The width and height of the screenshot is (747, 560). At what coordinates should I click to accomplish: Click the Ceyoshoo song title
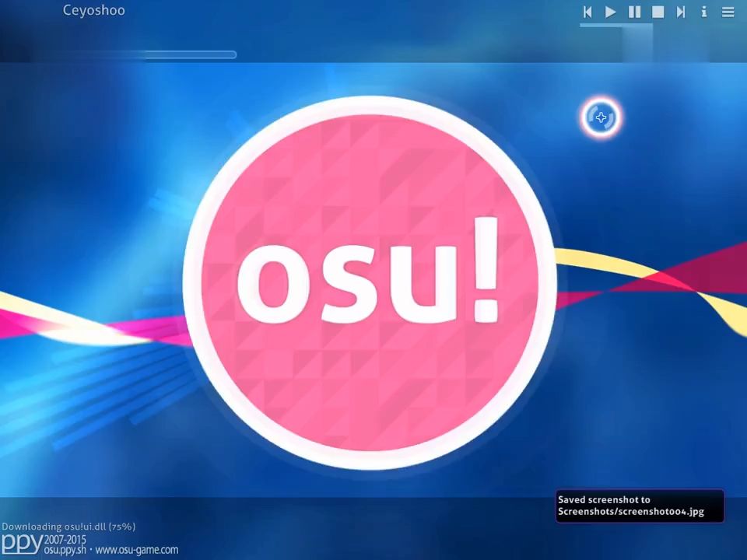[x=94, y=10]
